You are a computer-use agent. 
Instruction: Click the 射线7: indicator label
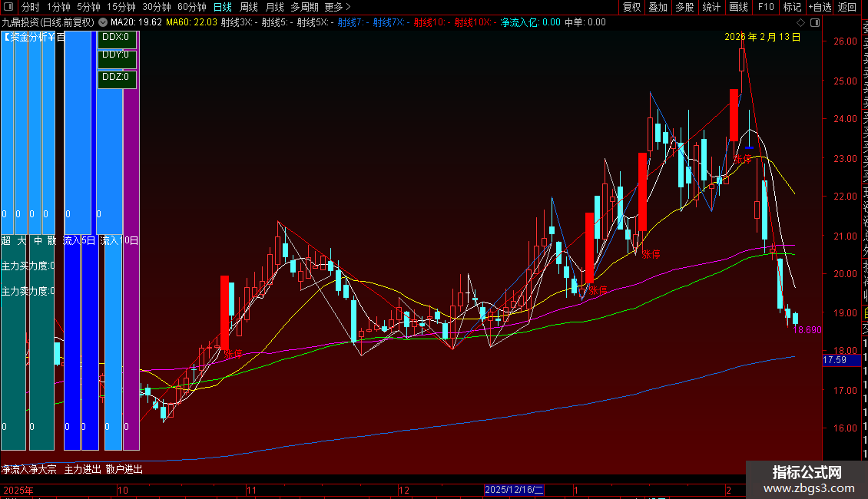(353, 22)
